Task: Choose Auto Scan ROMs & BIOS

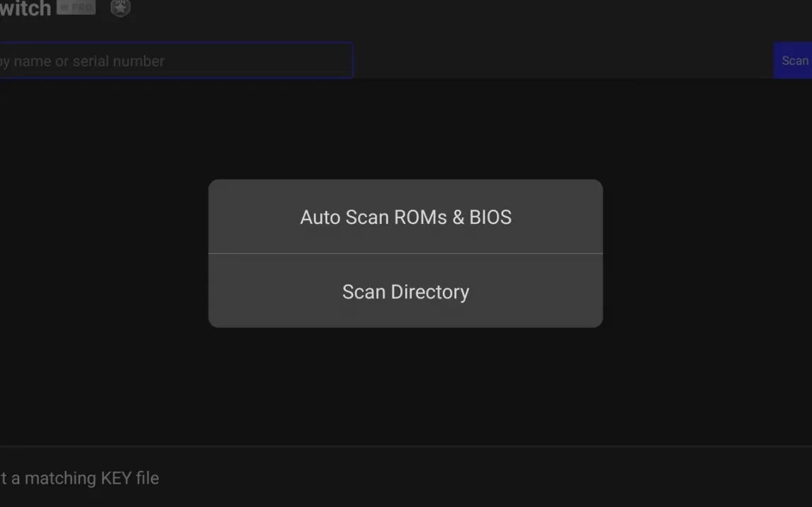Action: (405, 217)
